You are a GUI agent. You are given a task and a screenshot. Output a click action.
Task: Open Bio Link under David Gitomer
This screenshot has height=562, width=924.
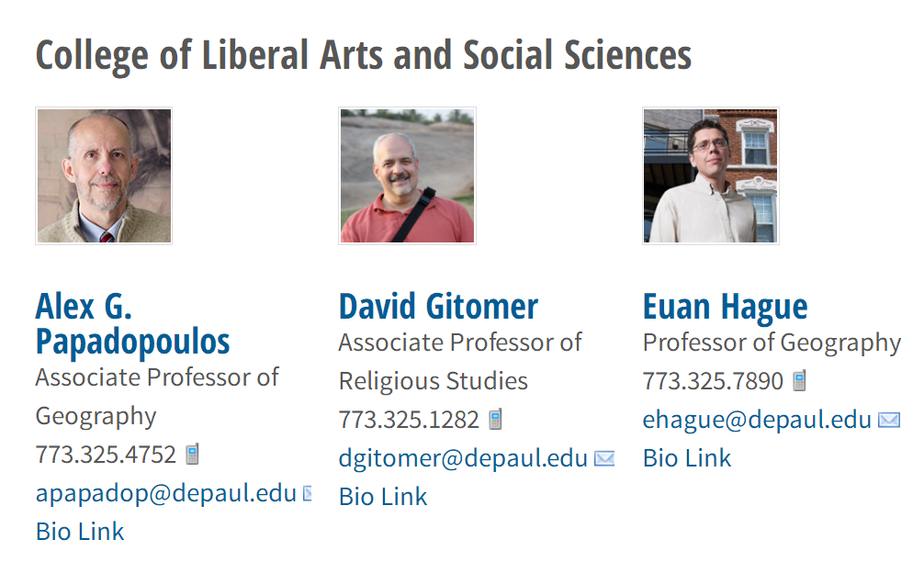click(x=383, y=497)
